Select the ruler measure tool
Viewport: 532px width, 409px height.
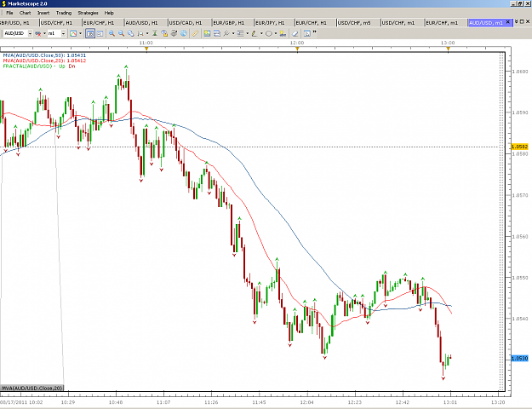point(195,33)
